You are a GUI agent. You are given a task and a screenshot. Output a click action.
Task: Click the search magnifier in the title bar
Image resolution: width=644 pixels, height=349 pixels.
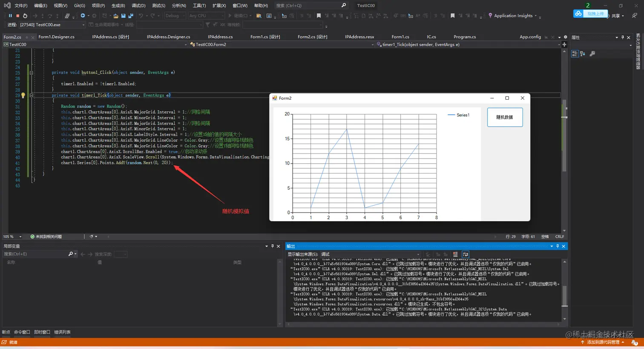click(x=344, y=5)
